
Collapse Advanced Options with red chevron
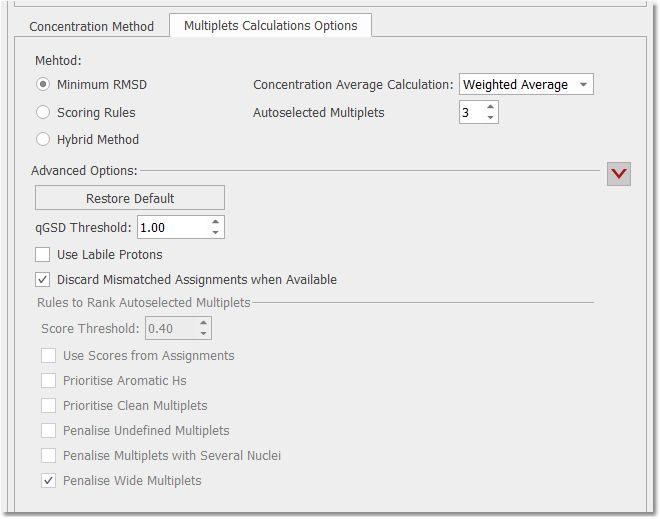tap(619, 173)
